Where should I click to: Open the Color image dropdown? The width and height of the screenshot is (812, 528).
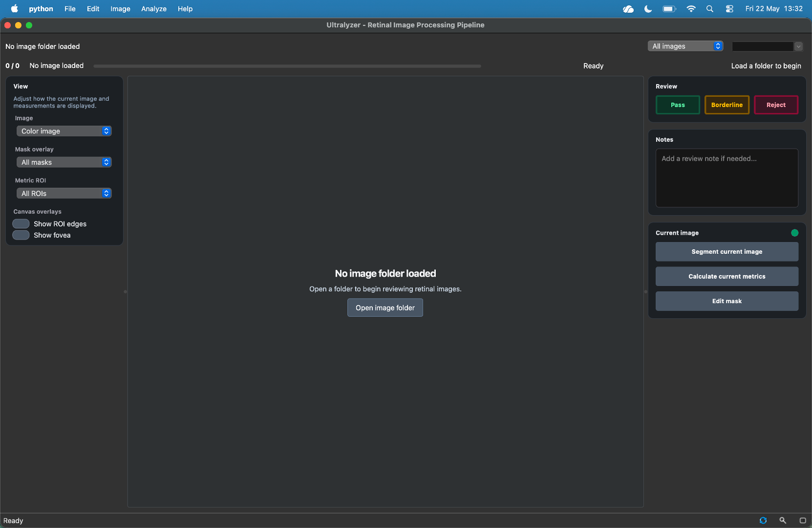(64, 131)
